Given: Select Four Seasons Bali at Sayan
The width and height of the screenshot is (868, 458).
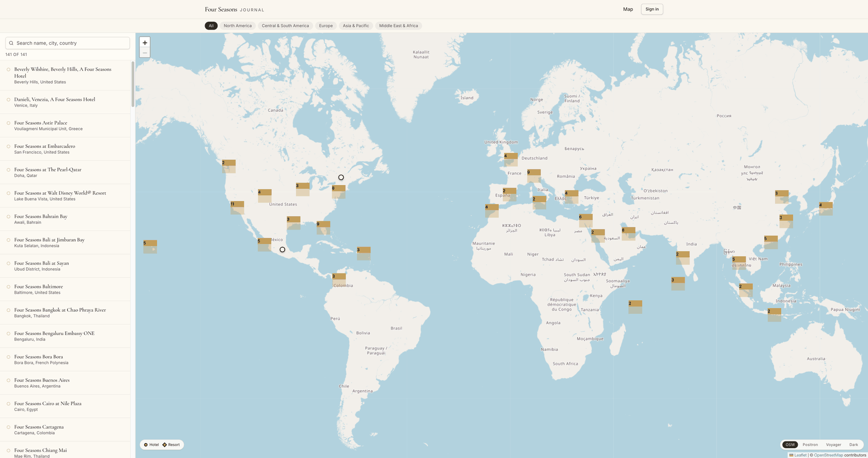Looking at the screenshot, I should tap(65, 266).
